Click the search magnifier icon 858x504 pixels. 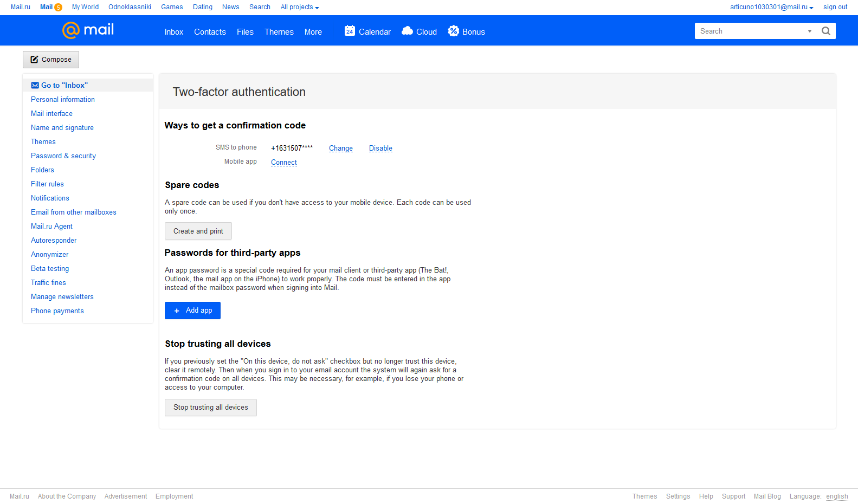[x=825, y=31]
